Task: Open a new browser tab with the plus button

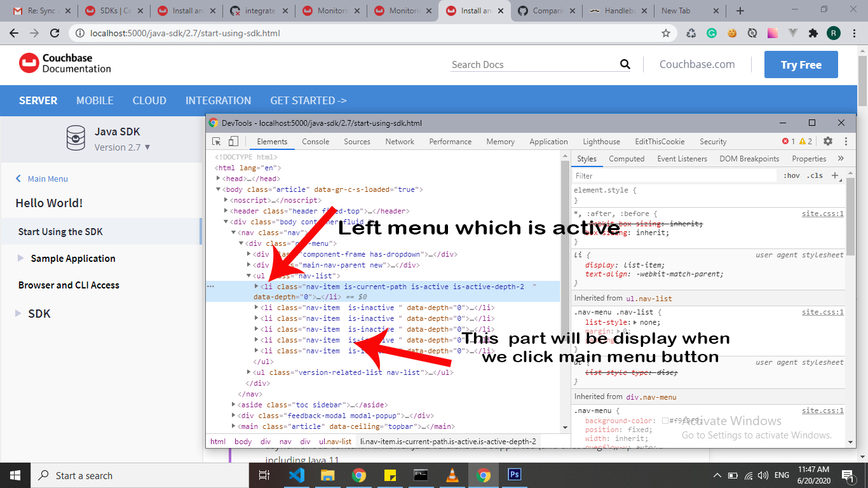Action: pos(740,11)
